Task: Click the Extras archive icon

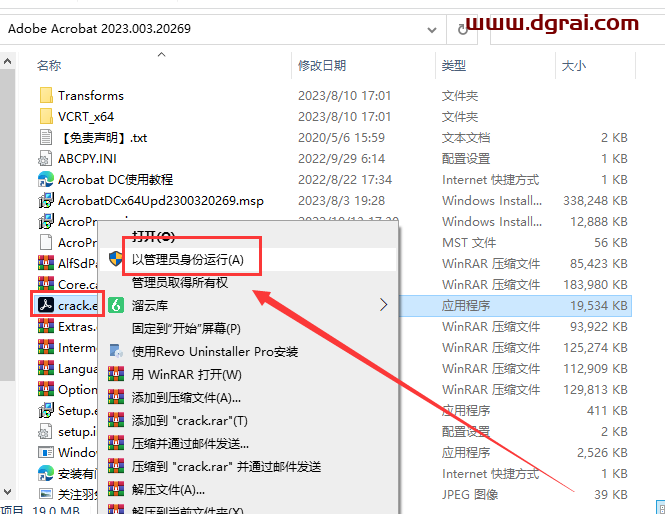Action: 46,326
